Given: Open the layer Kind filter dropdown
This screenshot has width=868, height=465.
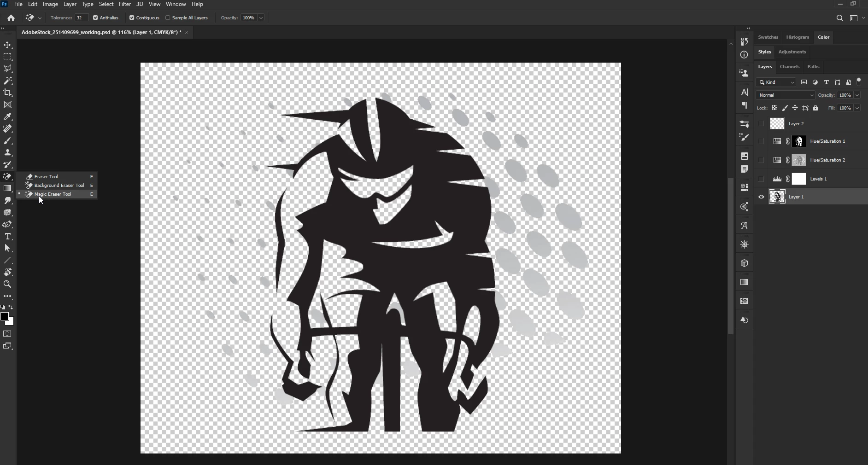Looking at the screenshot, I should (776, 82).
